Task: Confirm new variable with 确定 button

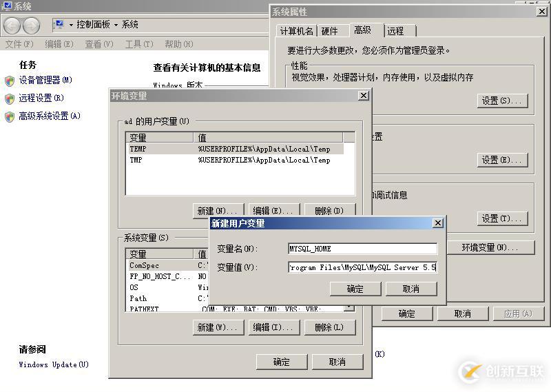Action: 355,289
